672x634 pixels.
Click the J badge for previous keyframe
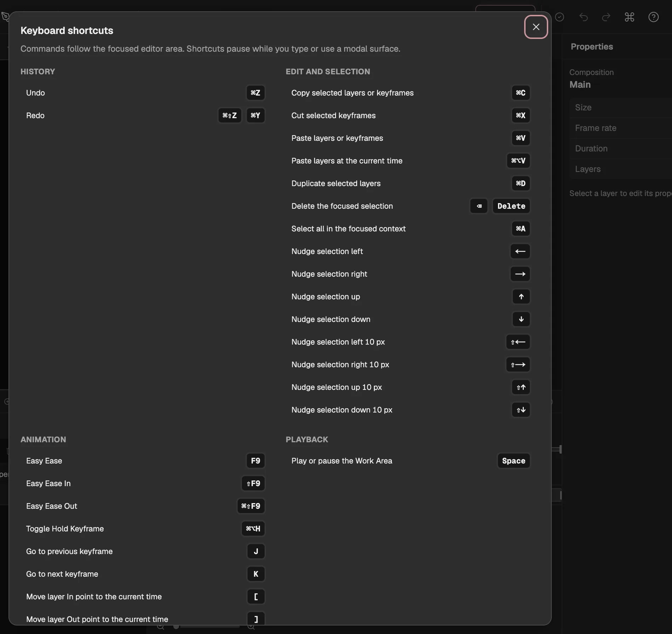tap(256, 551)
